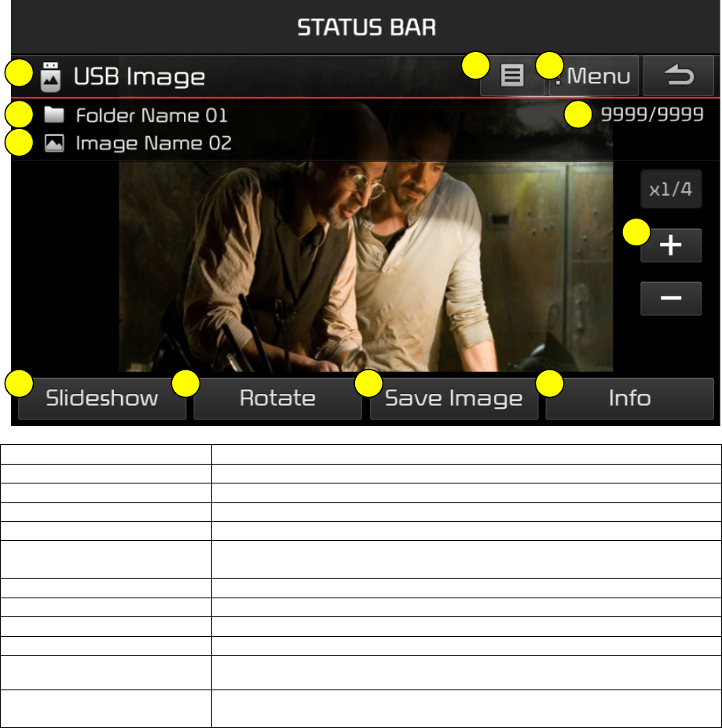Viewport: 722px width, 728px height.
Task: Show image Info
Action: pyautogui.click(x=629, y=399)
